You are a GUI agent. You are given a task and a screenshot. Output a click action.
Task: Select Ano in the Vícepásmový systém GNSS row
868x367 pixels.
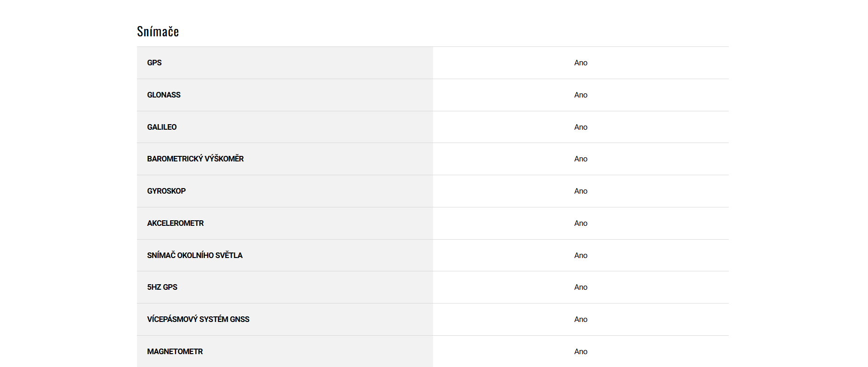pos(581,319)
